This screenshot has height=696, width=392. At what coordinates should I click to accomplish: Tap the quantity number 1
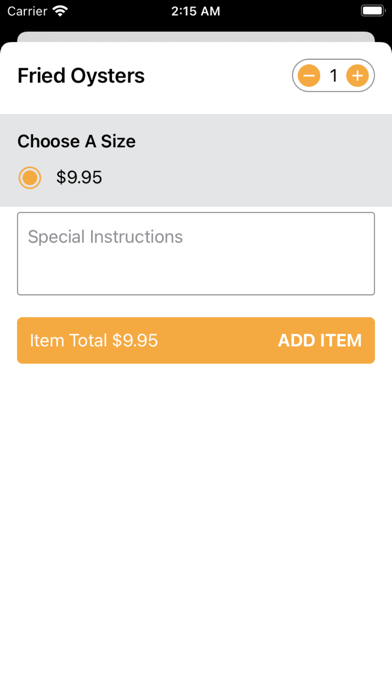point(333,76)
